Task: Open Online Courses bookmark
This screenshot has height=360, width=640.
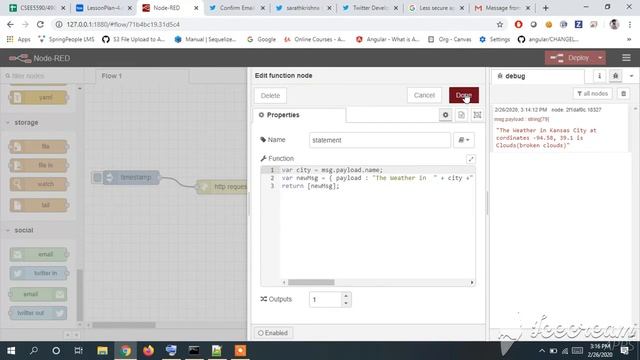Action: click(x=315, y=39)
